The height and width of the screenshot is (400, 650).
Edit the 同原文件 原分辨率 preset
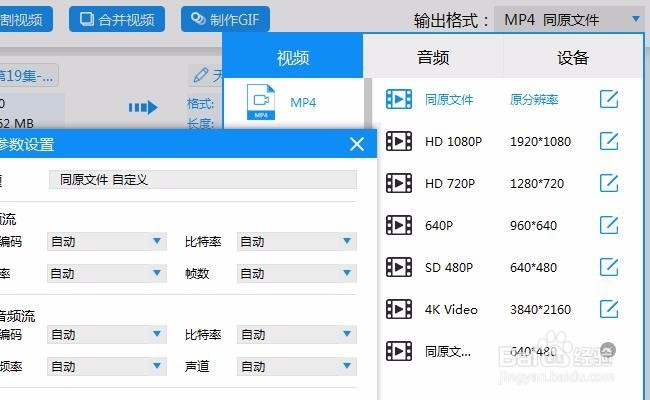[x=609, y=99]
